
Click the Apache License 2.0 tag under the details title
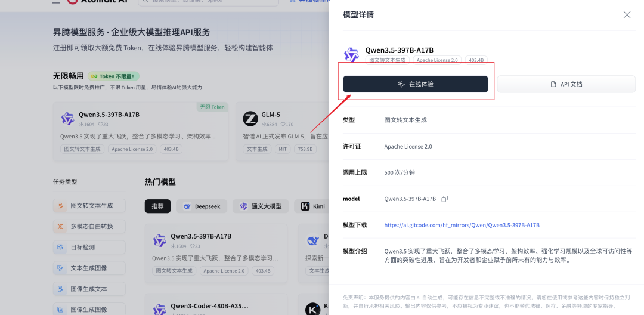437,60
